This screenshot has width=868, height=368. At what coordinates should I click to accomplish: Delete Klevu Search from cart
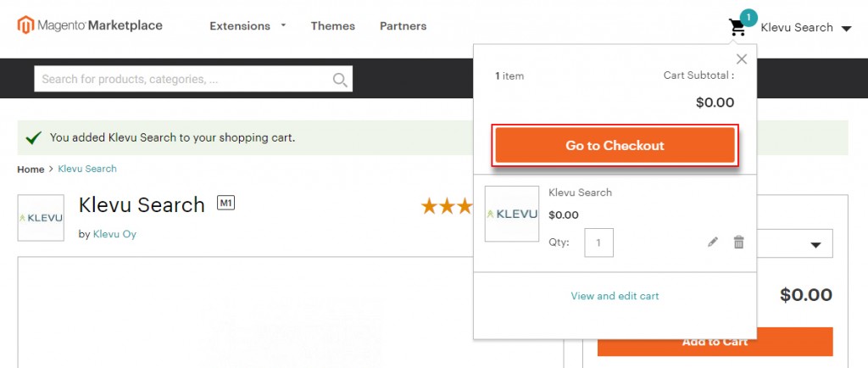click(738, 243)
